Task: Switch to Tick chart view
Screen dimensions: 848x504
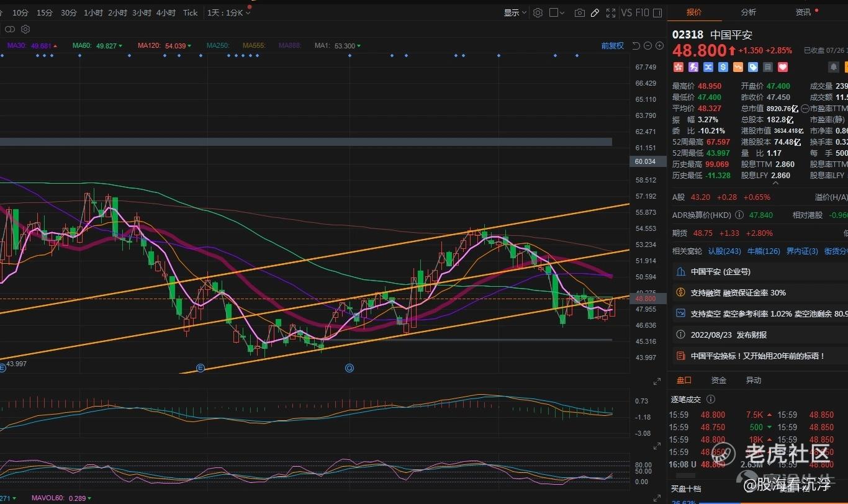Action: tap(191, 12)
